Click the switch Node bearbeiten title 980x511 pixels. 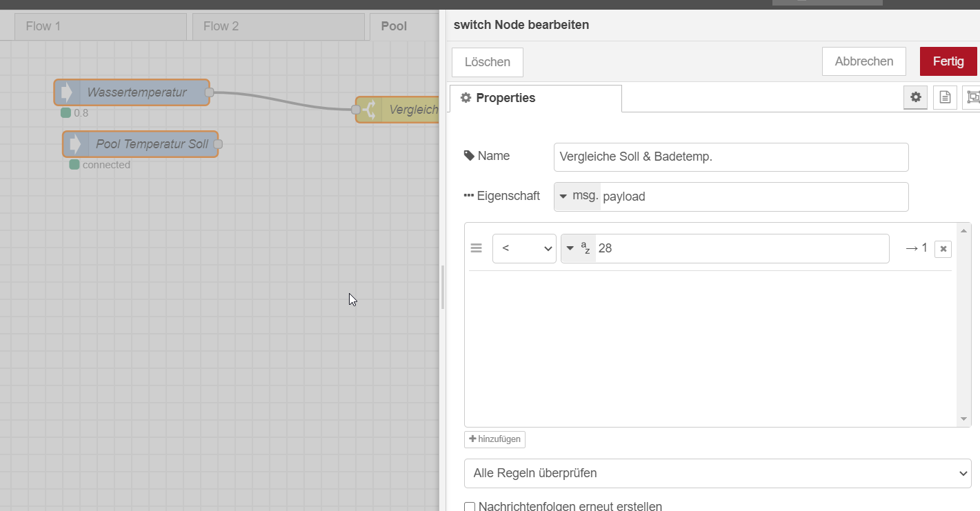(521, 25)
